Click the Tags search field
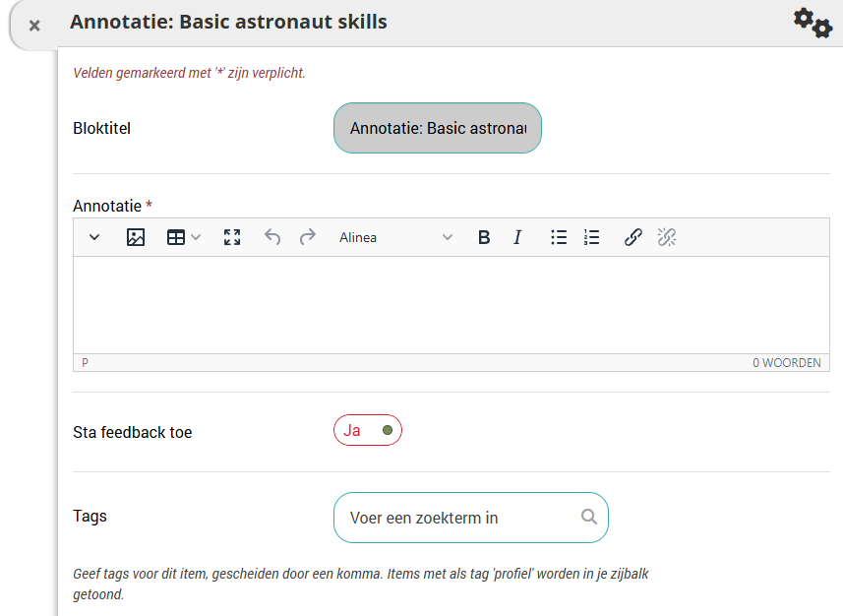This screenshot has width=843, height=616. 462,518
